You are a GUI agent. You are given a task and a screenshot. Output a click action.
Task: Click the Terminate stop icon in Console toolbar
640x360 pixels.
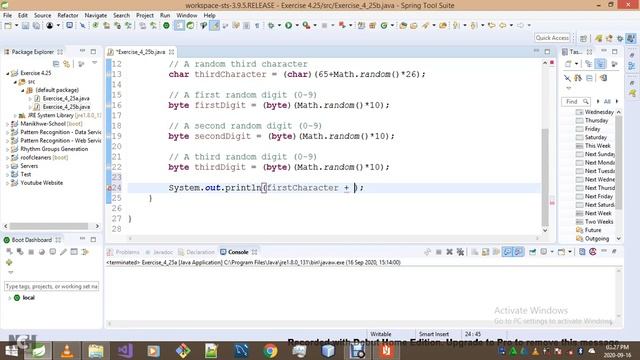(x=438, y=252)
